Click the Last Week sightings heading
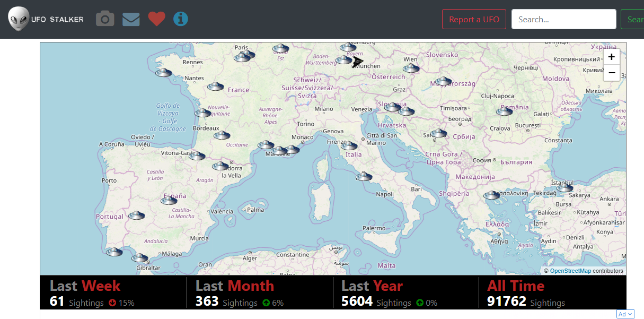644x319 pixels. [x=85, y=286]
